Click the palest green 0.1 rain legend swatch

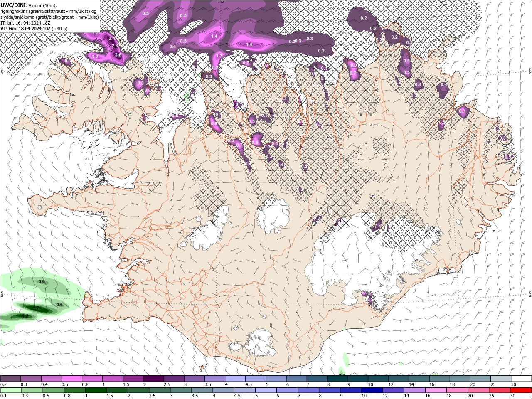click(x=11, y=390)
